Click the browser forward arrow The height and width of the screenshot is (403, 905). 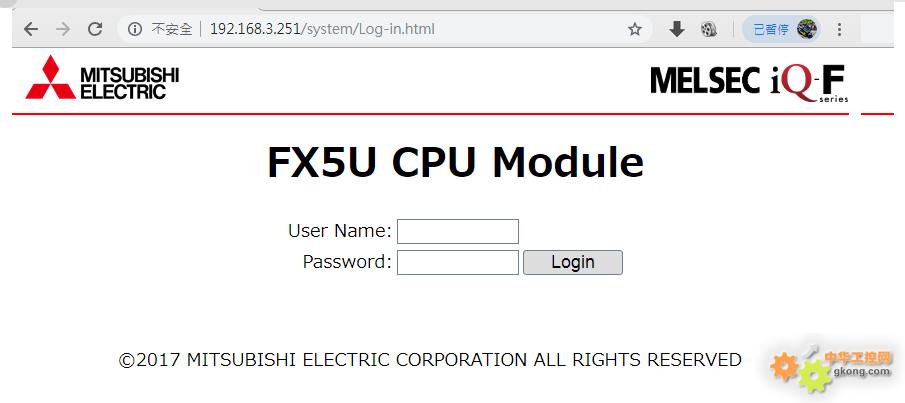(x=63, y=29)
